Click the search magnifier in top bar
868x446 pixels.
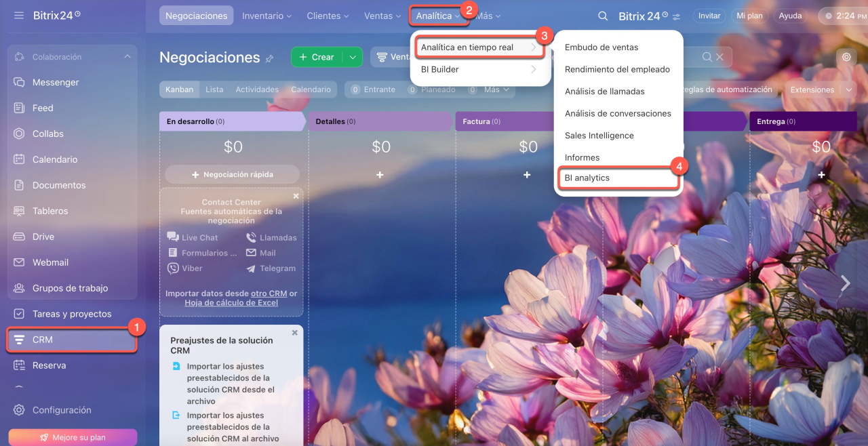(x=602, y=16)
